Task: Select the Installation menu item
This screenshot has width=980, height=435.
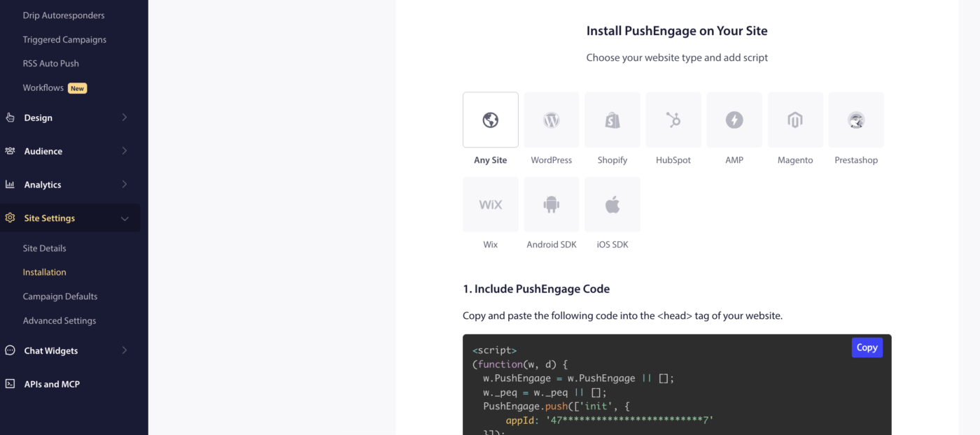Action: point(45,272)
